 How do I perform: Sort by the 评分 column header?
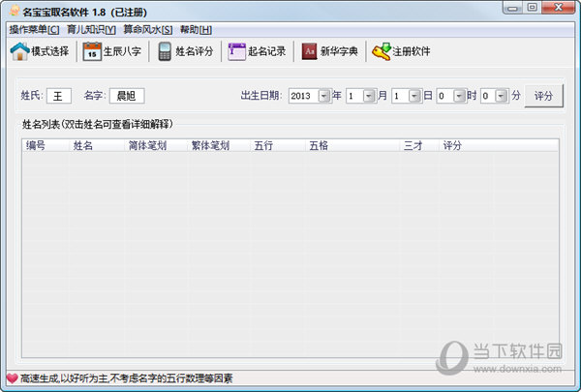tap(466, 145)
